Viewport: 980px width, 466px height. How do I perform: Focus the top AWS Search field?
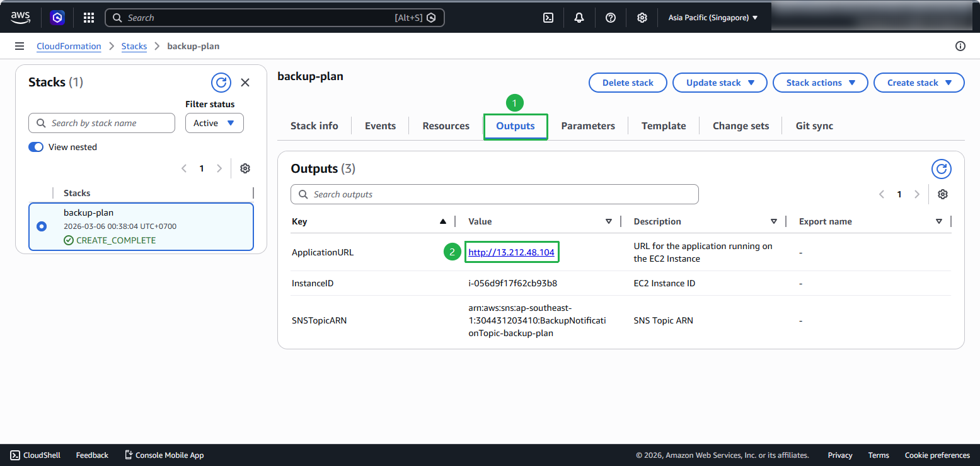274,18
